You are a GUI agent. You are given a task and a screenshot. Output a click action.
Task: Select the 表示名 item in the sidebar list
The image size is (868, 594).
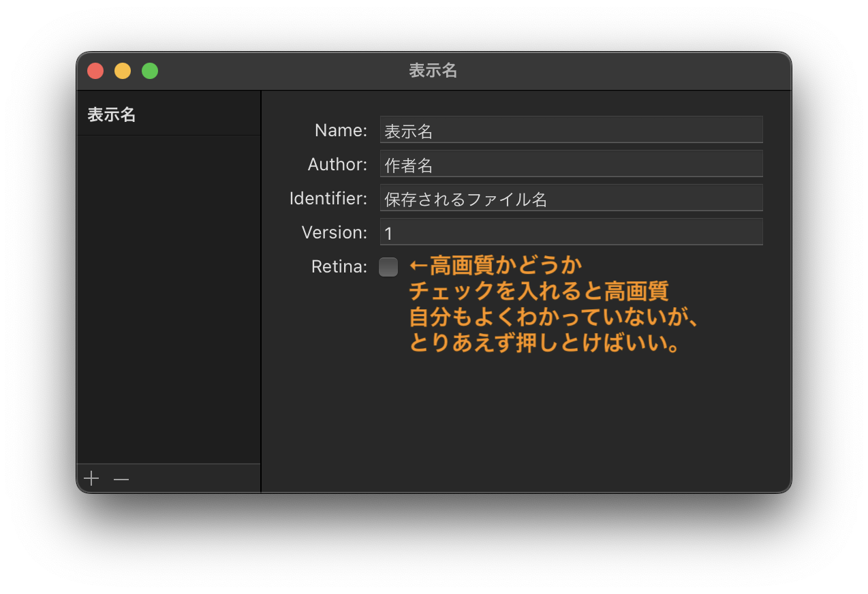coord(111,114)
